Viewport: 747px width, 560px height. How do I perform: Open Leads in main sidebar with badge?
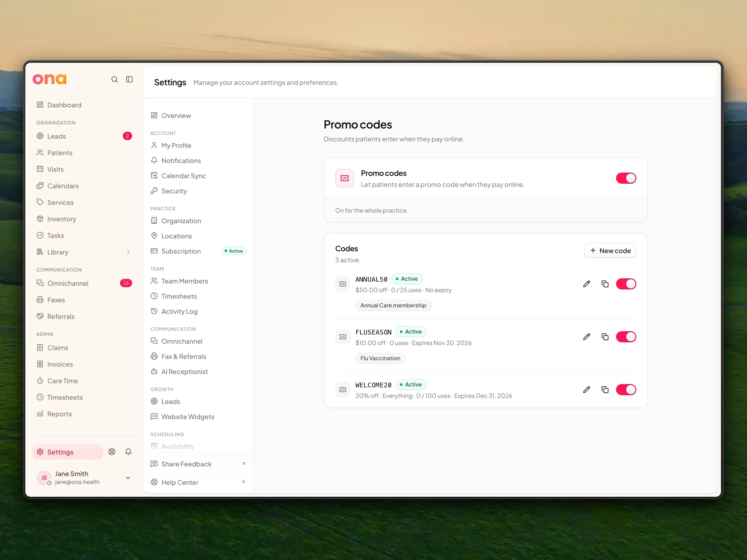84,136
